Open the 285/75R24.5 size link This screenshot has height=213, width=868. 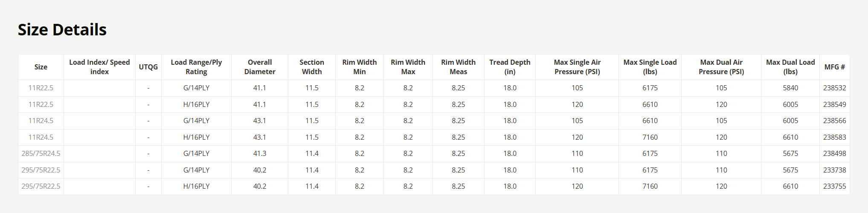(41, 153)
